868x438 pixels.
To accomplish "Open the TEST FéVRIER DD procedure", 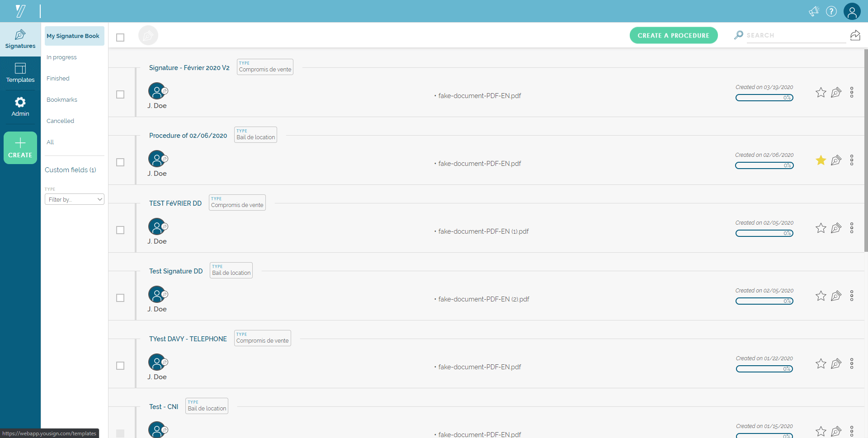I will tap(175, 203).
